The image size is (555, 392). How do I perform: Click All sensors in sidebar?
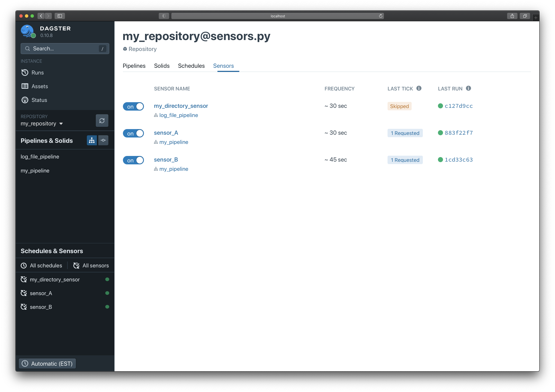tap(91, 265)
